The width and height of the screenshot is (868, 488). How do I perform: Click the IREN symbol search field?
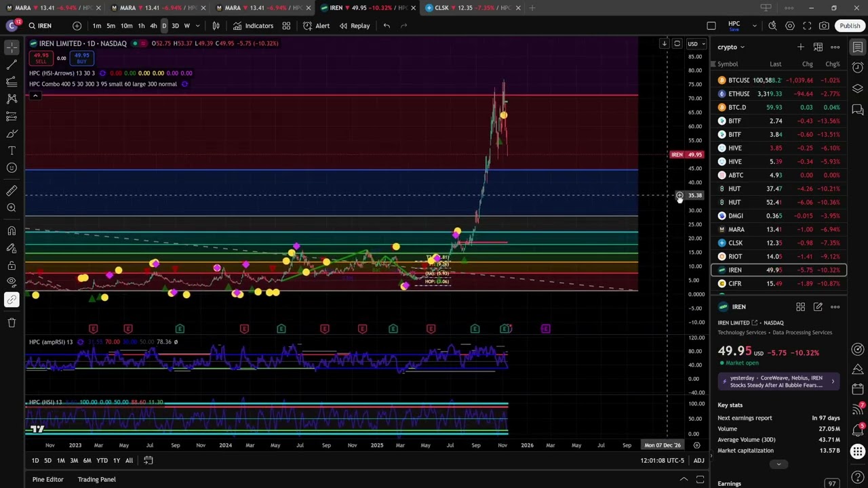(x=45, y=26)
